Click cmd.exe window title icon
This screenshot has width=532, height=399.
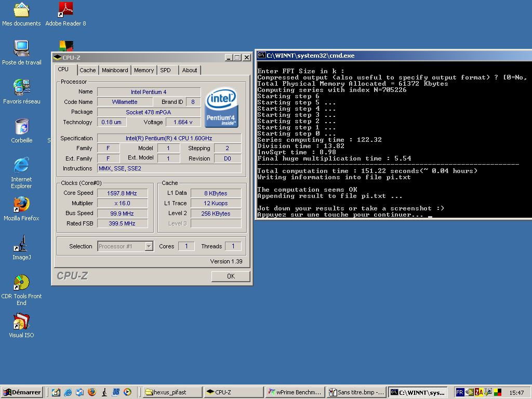coord(261,55)
